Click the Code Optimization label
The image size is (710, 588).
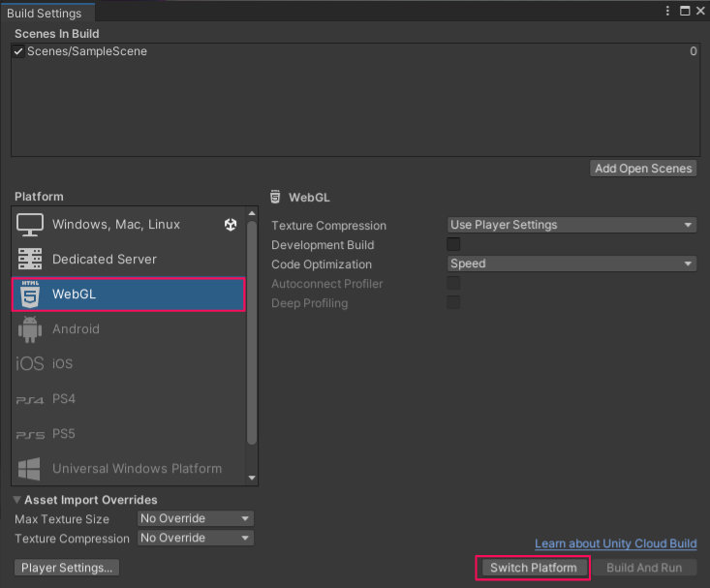click(321, 264)
